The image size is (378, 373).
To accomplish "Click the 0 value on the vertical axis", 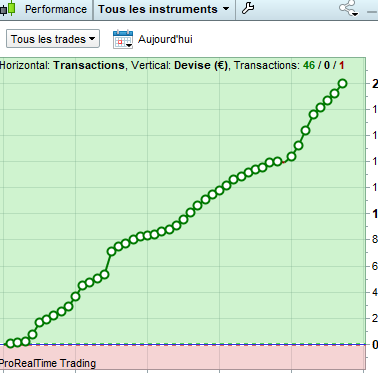I will tap(375, 344).
